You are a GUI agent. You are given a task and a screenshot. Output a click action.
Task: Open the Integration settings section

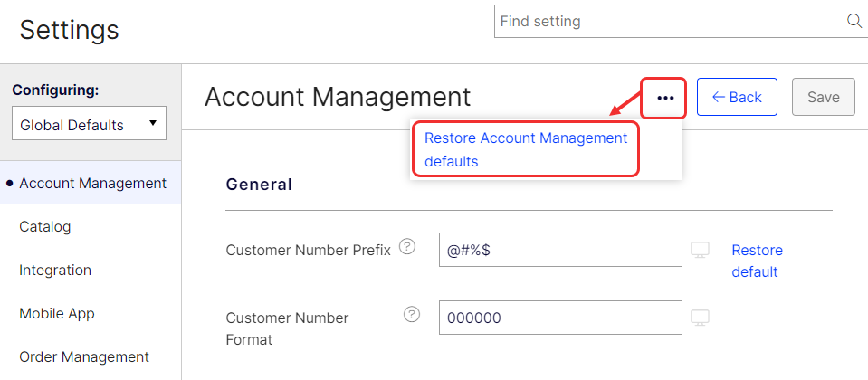click(x=55, y=270)
